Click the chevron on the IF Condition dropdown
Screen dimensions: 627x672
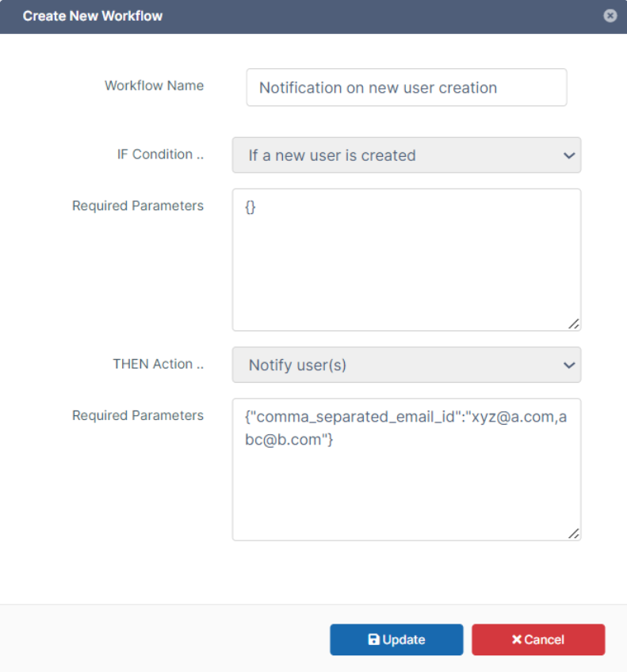(x=568, y=155)
